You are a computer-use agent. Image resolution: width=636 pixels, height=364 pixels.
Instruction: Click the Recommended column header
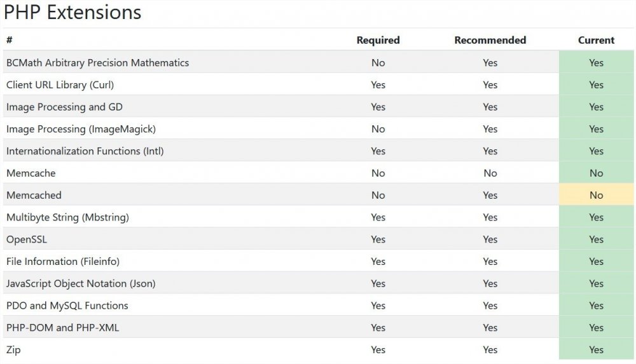[490, 40]
